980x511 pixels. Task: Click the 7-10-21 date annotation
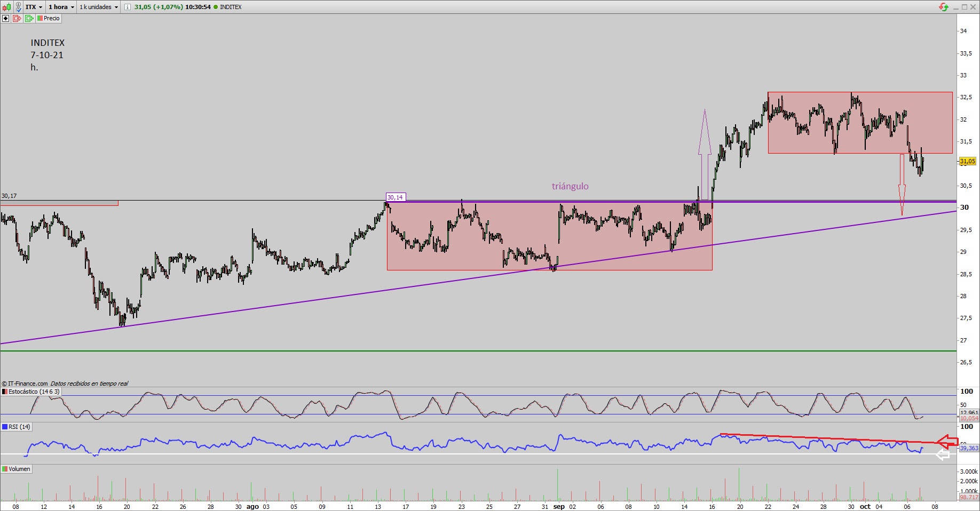tap(47, 55)
